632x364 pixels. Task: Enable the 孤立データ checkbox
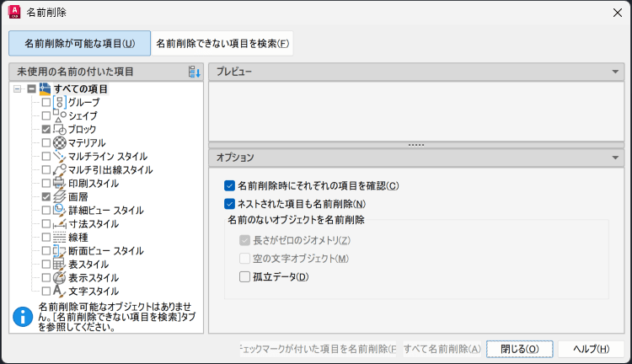(x=245, y=276)
